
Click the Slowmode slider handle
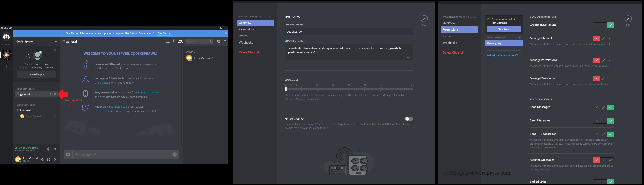click(285, 89)
